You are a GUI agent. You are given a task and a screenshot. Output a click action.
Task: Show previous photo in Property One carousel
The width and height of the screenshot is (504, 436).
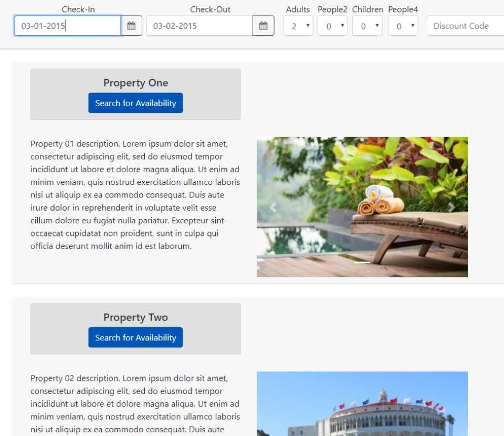tap(272, 207)
